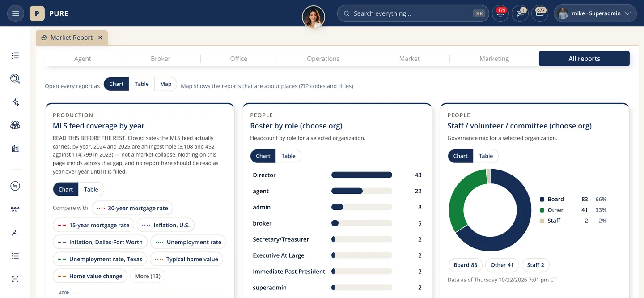Switch to the Agent reports tab
This screenshot has width=644, height=298.
coord(83,59)
